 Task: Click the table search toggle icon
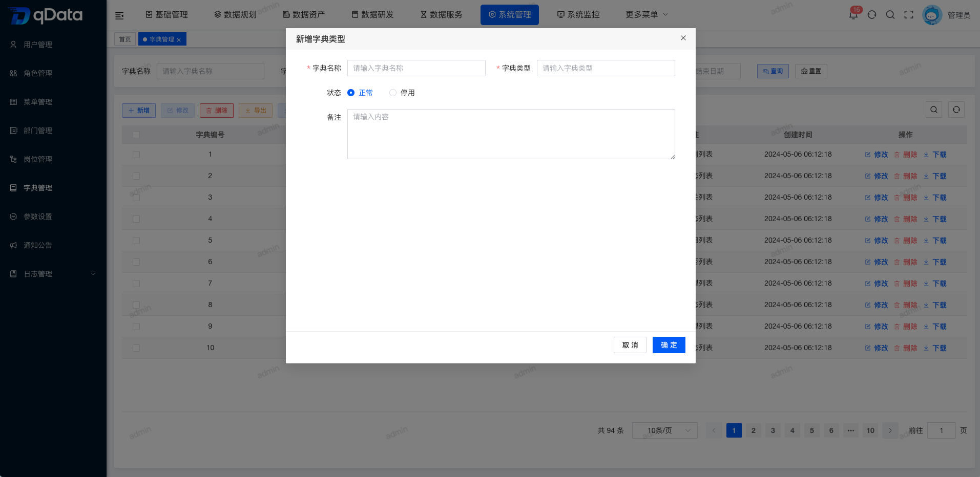934,110
